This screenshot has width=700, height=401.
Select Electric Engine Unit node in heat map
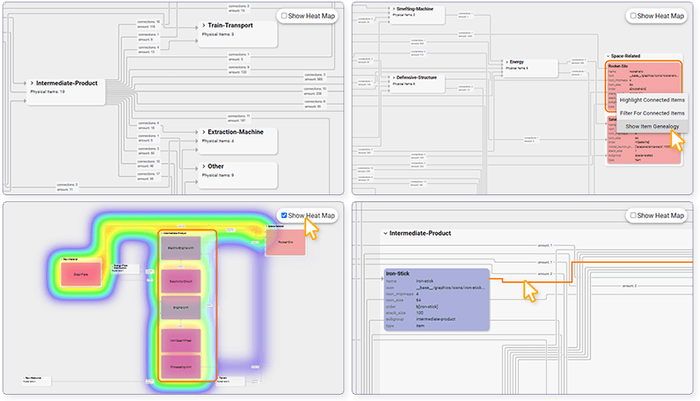pos(181,248)
